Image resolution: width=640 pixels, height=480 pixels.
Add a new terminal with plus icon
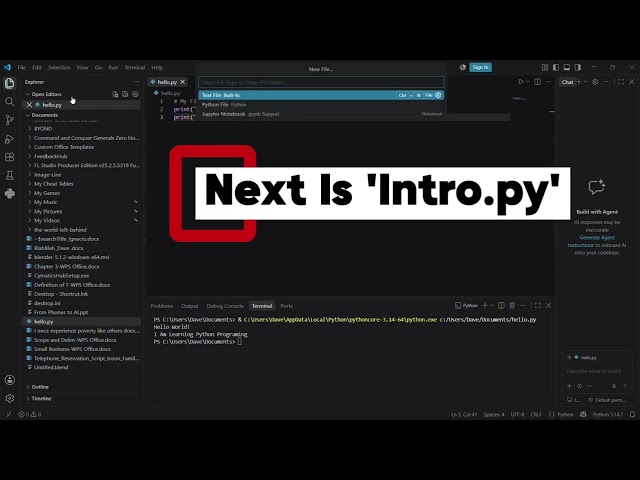pos(484,305)
